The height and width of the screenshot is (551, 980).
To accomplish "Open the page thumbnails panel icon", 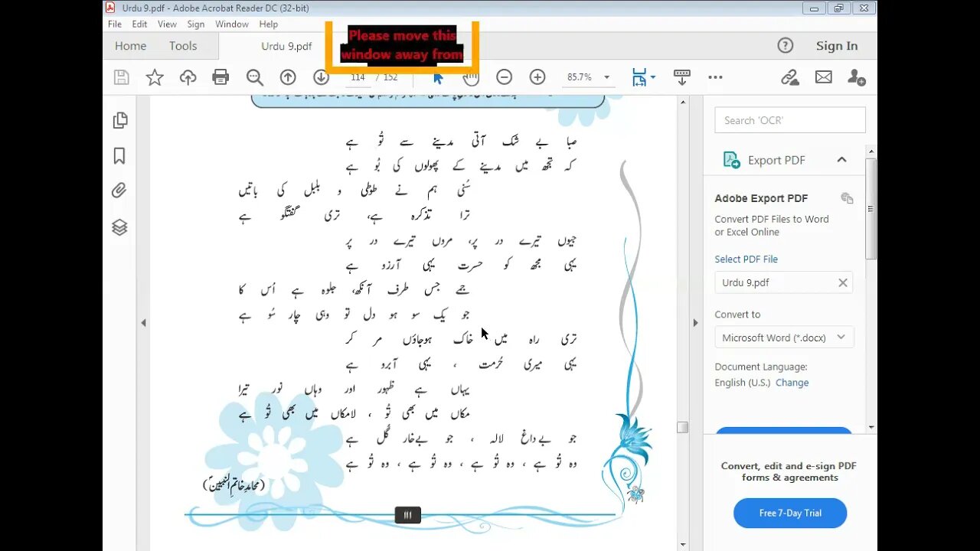I will click(119, 120).
